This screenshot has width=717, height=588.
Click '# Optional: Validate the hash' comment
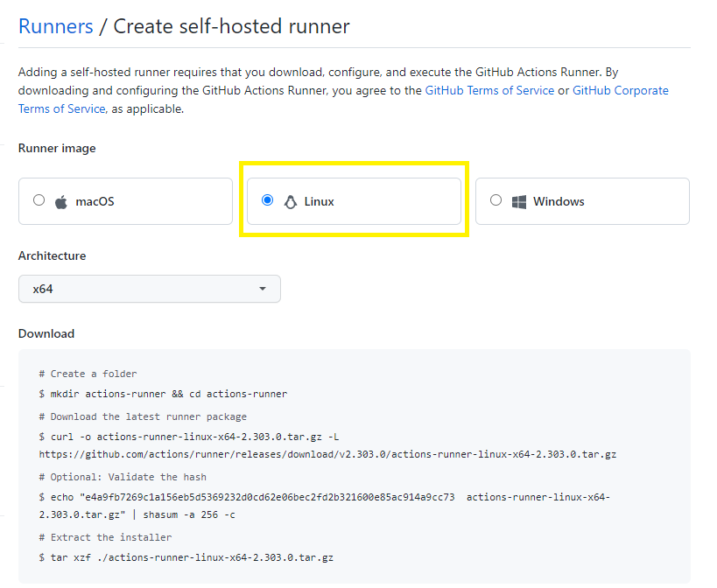[x=123, y=477]
